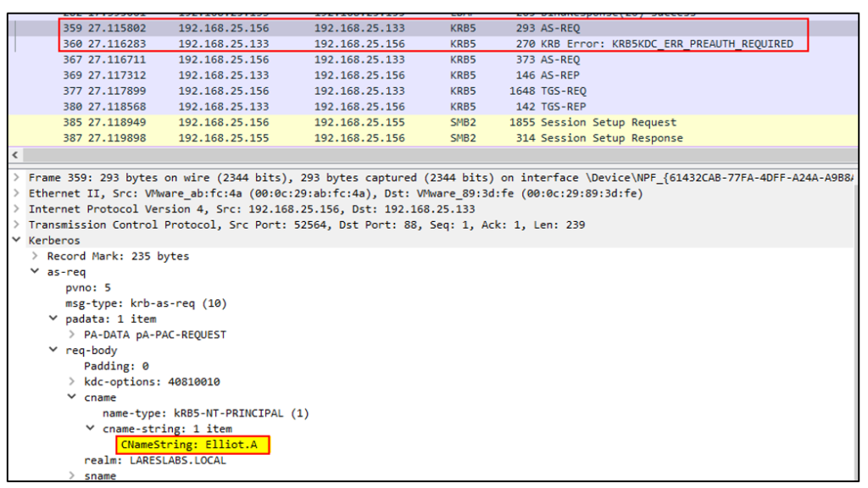Image resolution: width=868 pixels, height=488 pixels.
Task: Expand the Ethernet II section
Action: 17,193
